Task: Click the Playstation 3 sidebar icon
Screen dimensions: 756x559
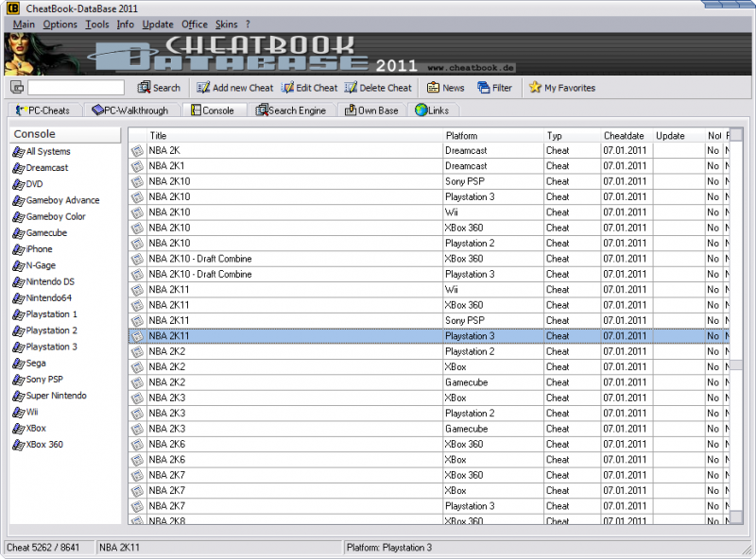Action: pos(18,347)
